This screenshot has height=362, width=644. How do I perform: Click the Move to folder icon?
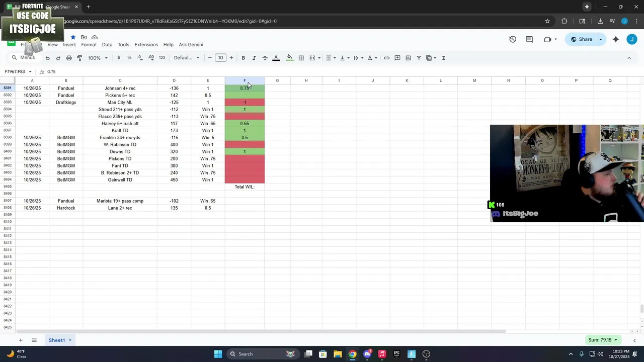coord(84,37)
